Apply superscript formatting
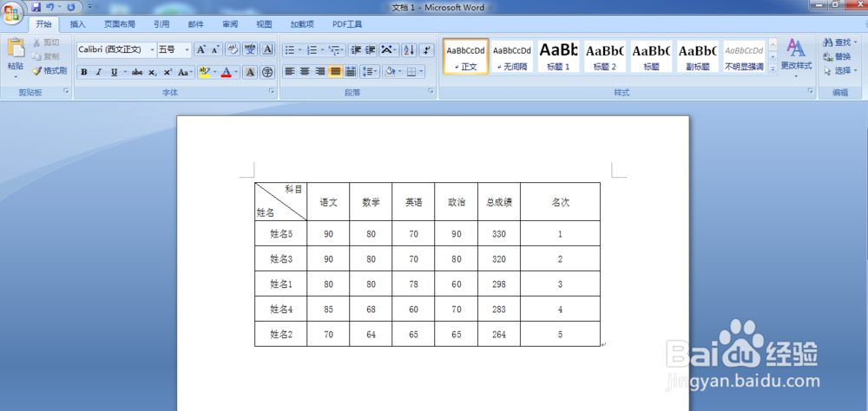The image size is (868, 411). point(168,73)
